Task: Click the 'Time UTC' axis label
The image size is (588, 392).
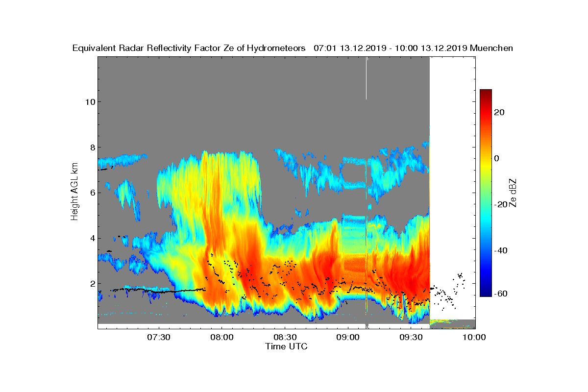Action: (x=287, y=346)
